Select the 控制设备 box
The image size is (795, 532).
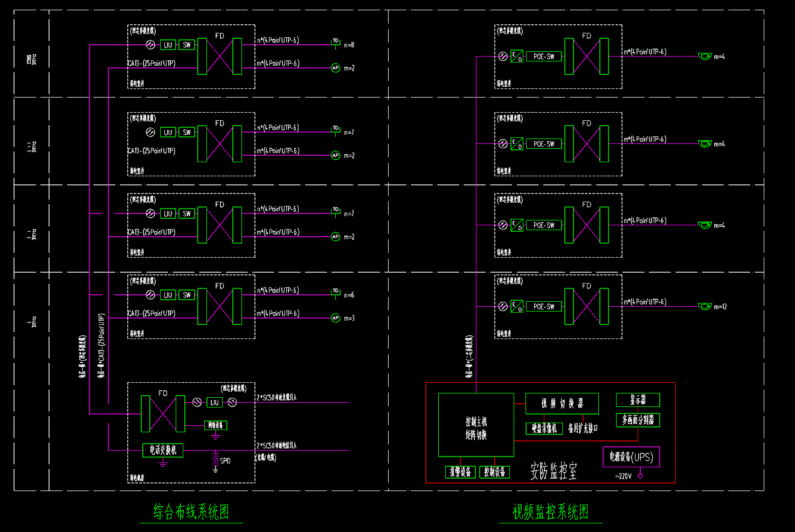(495, 472)
